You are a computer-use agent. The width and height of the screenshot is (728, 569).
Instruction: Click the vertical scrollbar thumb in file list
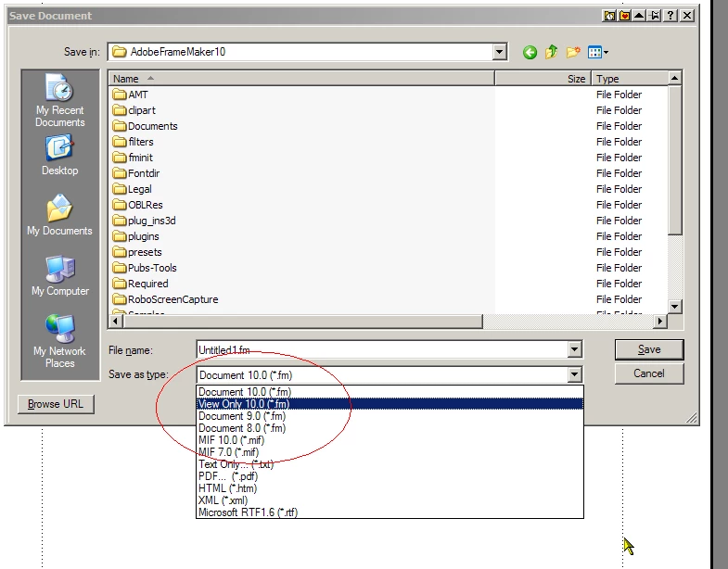674,160
